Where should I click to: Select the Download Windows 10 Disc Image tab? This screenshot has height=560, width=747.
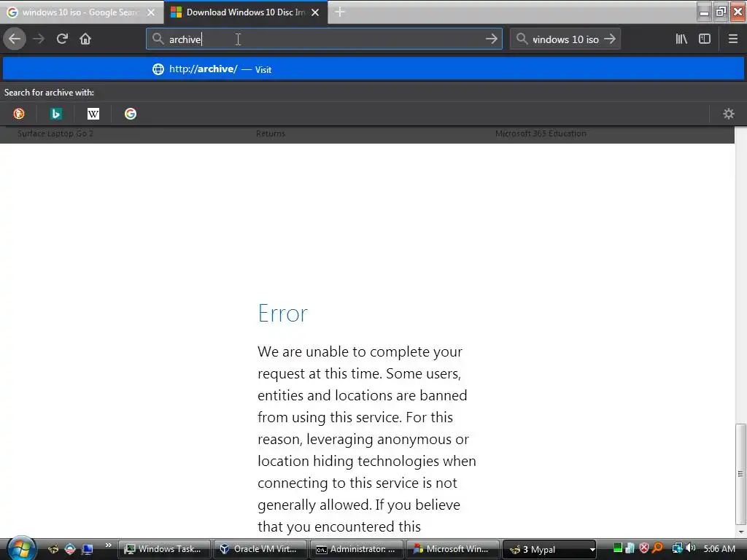coord(245,12)
